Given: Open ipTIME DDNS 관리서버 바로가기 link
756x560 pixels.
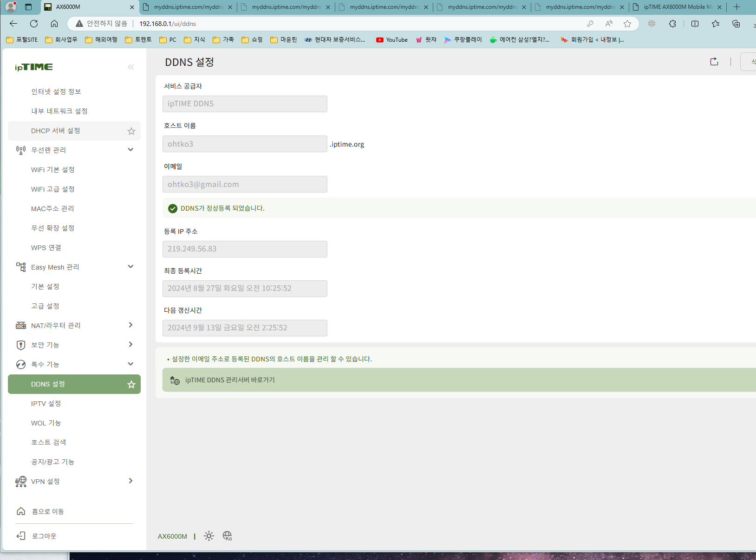Looking at the screenshot, I should coord(459,380).
